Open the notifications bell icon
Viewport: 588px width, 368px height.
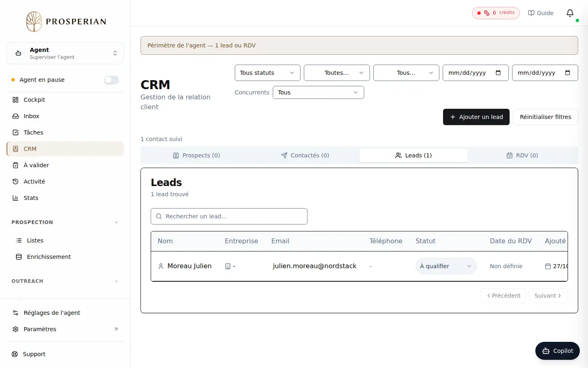(570, 13)
